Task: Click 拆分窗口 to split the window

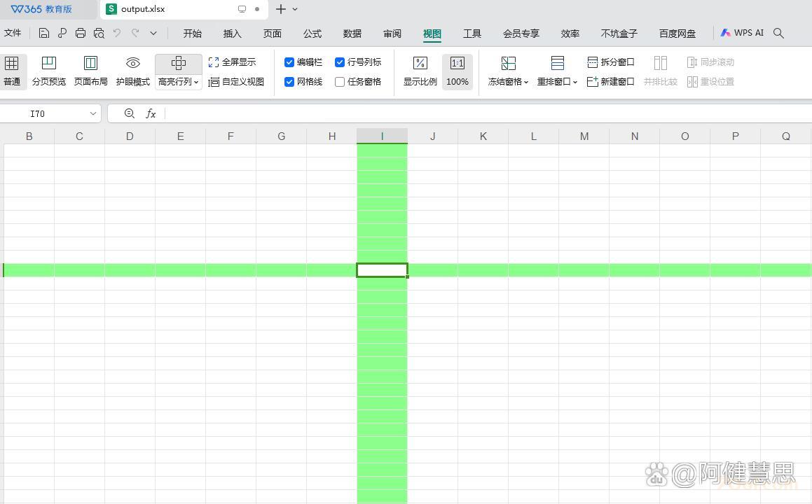Action: [610, 62]
